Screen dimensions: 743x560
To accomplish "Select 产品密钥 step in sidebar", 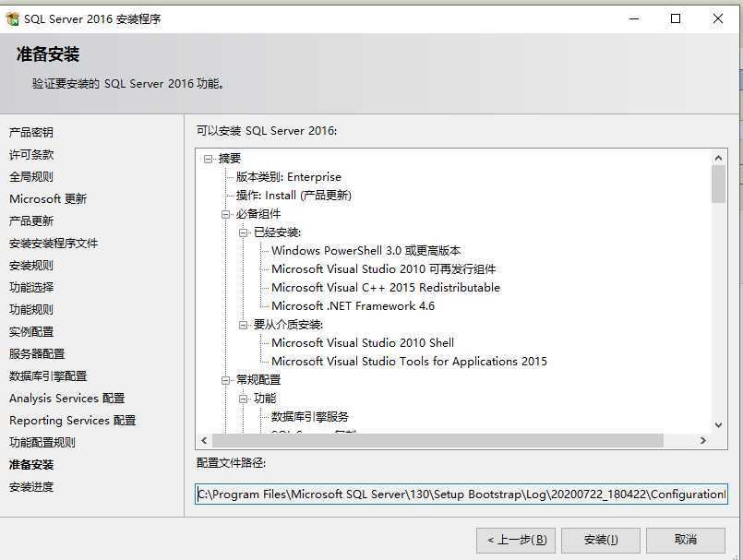I will pyautogui.click(x=31, y=133).
